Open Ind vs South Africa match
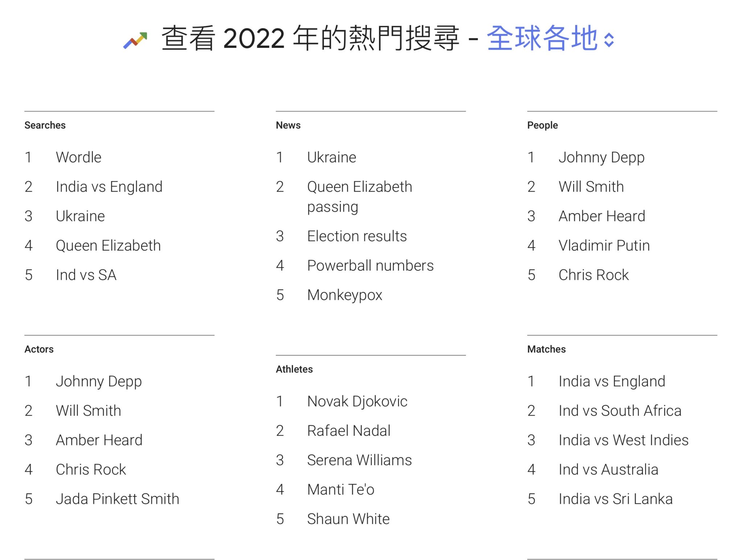Screen dimensions: 743x560 pos(620,411)
